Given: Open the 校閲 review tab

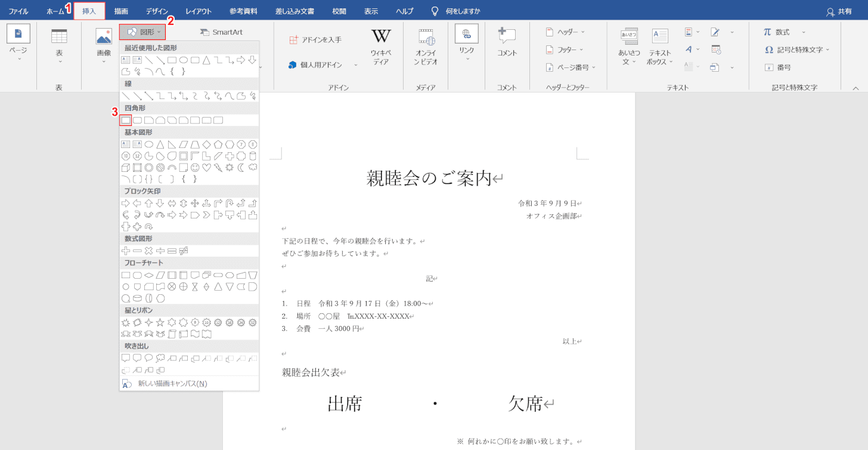Looking at the screenshot, I should tap(339, 11).
